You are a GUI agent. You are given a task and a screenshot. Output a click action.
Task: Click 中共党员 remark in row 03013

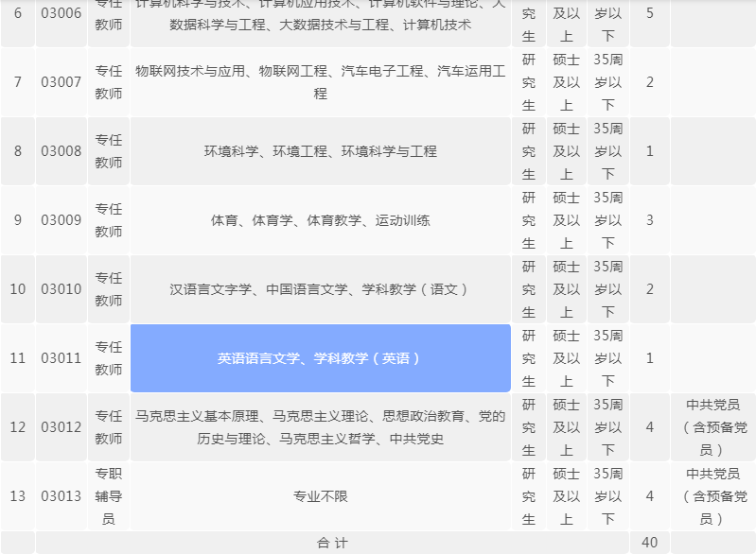[x=713, y=495]
